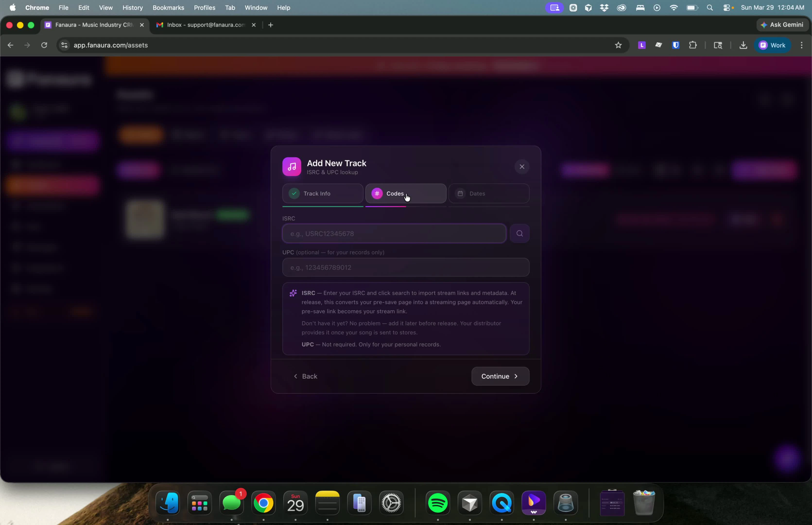Screen dimensions: 812x525
Task: Close the Inbox Gmail tab
Action: coord(253,25)
